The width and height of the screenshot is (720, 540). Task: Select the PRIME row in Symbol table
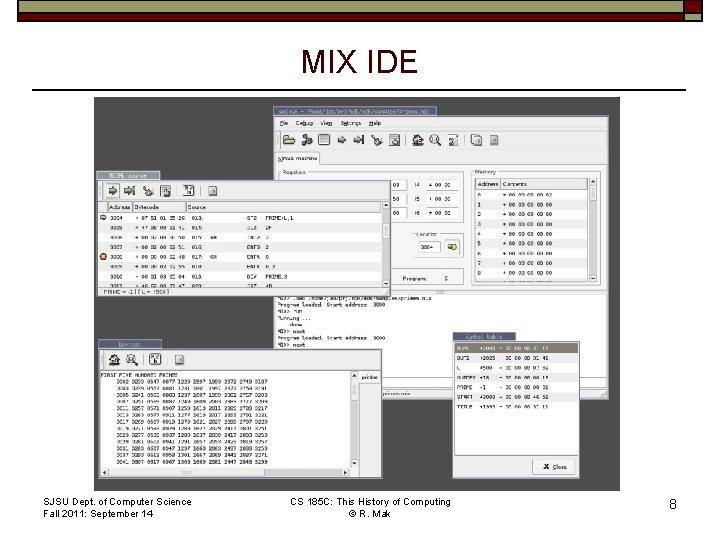click(516, 387)
